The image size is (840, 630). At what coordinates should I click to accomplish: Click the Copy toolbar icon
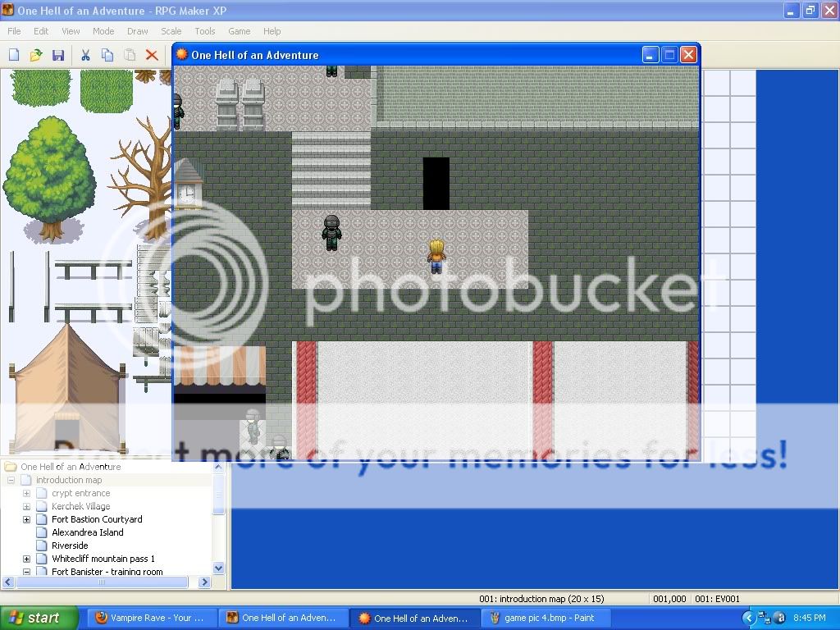click(107, 55)
